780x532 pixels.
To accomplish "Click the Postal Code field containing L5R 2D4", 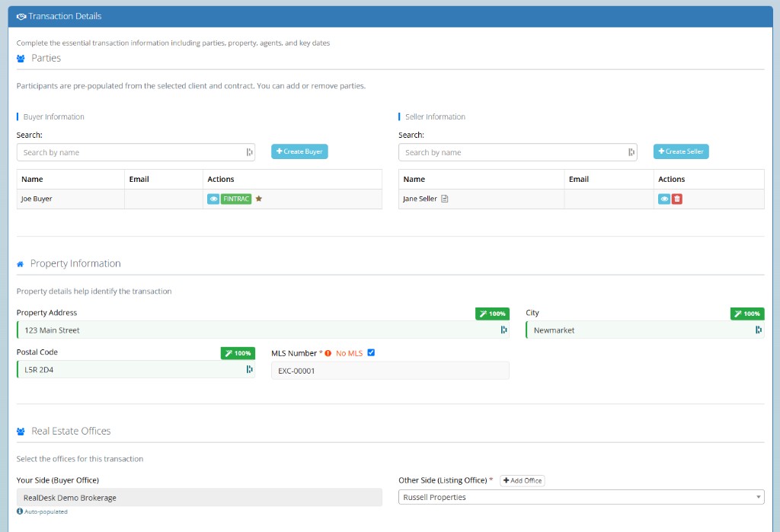I will 136,369.
